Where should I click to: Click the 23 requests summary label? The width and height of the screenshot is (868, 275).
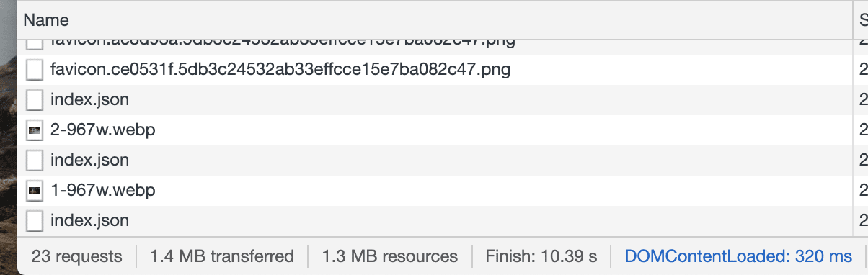tap(76, 256)
